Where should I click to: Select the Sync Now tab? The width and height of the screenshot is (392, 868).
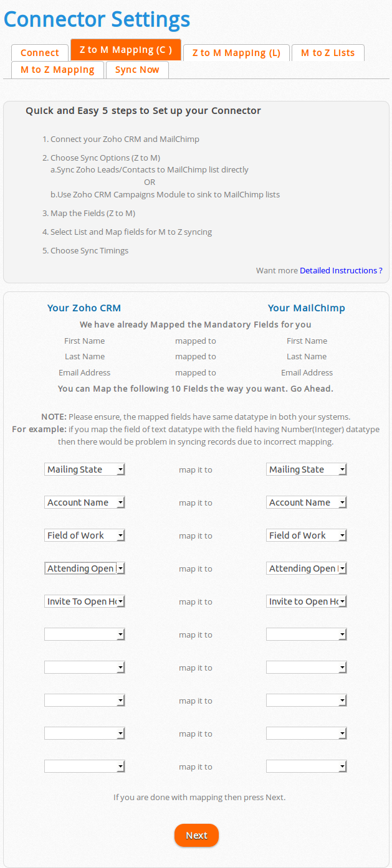pyautogui.click(x=137, y=70)
